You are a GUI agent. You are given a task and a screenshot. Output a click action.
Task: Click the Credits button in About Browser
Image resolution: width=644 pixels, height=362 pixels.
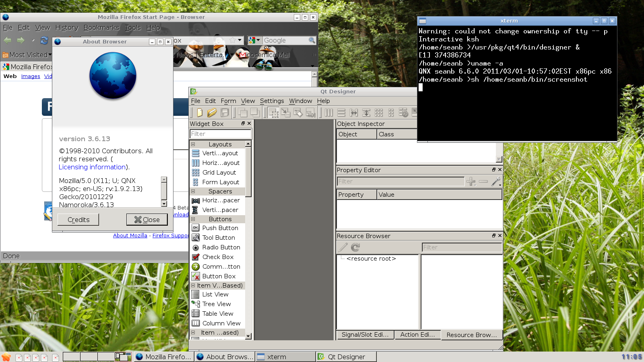pyautogui.click(x=78, y=220)
